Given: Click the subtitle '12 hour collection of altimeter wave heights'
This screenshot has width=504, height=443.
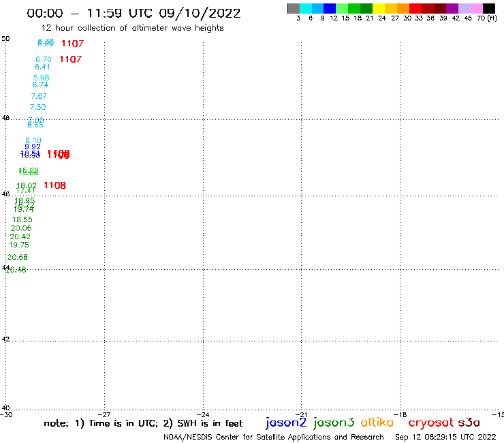Looking at the screenshot, I should click(x=132, y=28).
